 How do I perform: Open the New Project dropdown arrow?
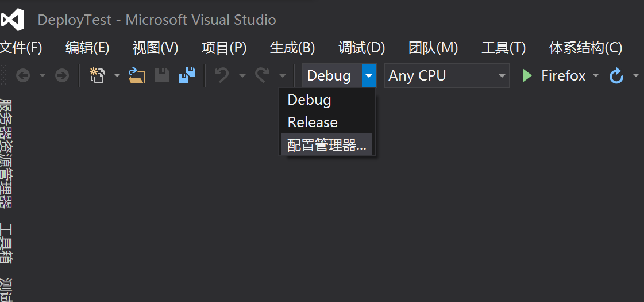[x=117, y=75]
